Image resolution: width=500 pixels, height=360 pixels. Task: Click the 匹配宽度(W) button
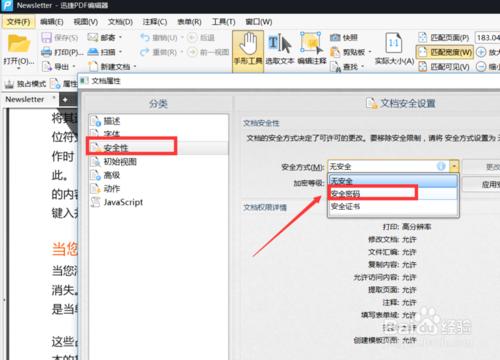(x=445, y=52)
